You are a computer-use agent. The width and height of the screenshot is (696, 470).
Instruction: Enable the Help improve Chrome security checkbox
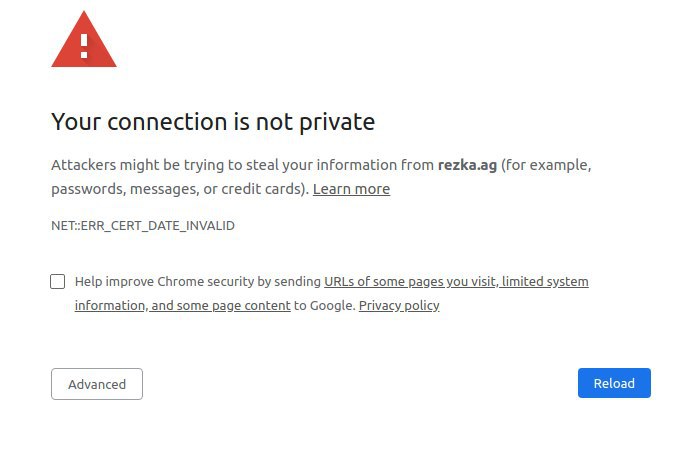tap(58, 281)
